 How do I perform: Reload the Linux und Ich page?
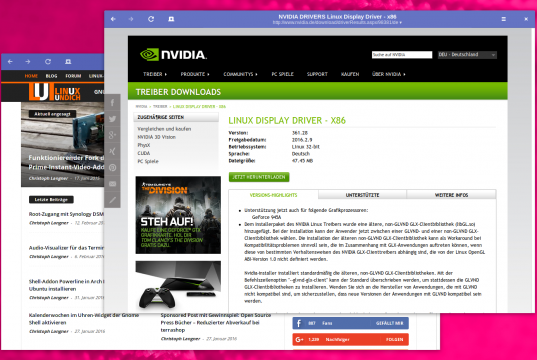[x=48, y=62]
